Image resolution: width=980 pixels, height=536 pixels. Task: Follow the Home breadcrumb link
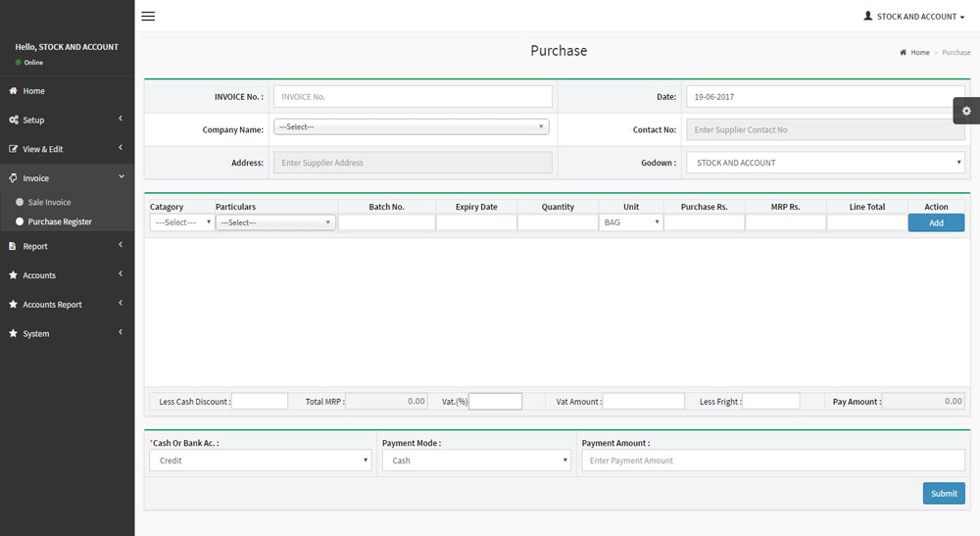920,53
